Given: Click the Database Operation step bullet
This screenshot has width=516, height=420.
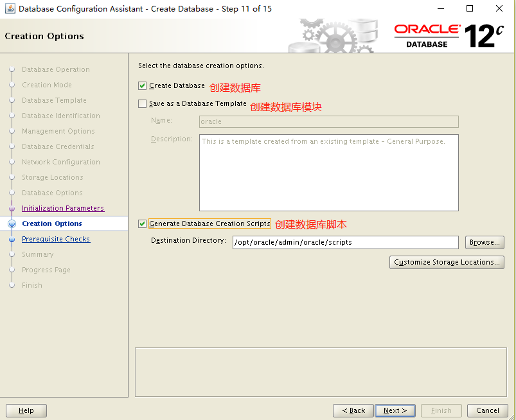Looking at the screenshot, I should pos(12,69).
